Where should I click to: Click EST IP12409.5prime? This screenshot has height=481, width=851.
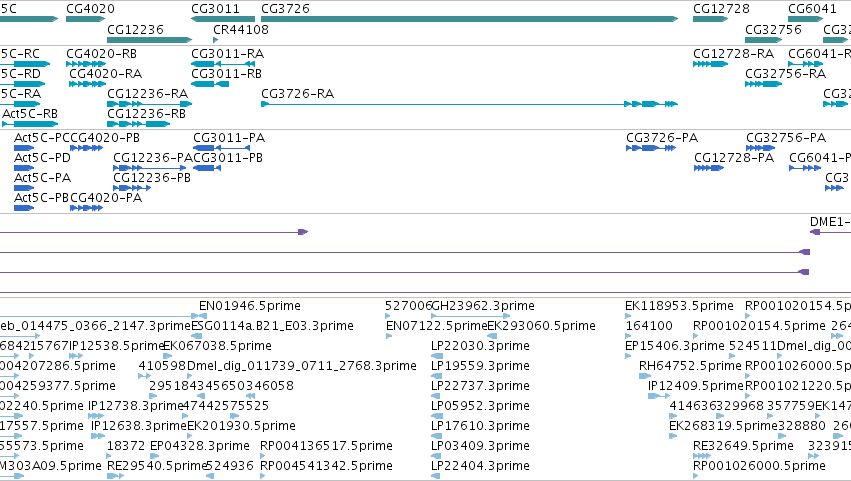point(696,385)
